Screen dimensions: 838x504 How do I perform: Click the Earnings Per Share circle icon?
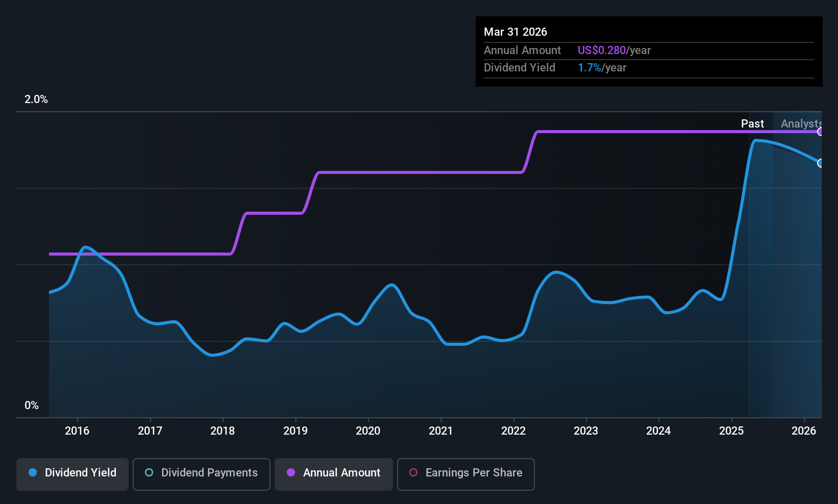click(x=413, y=473)
